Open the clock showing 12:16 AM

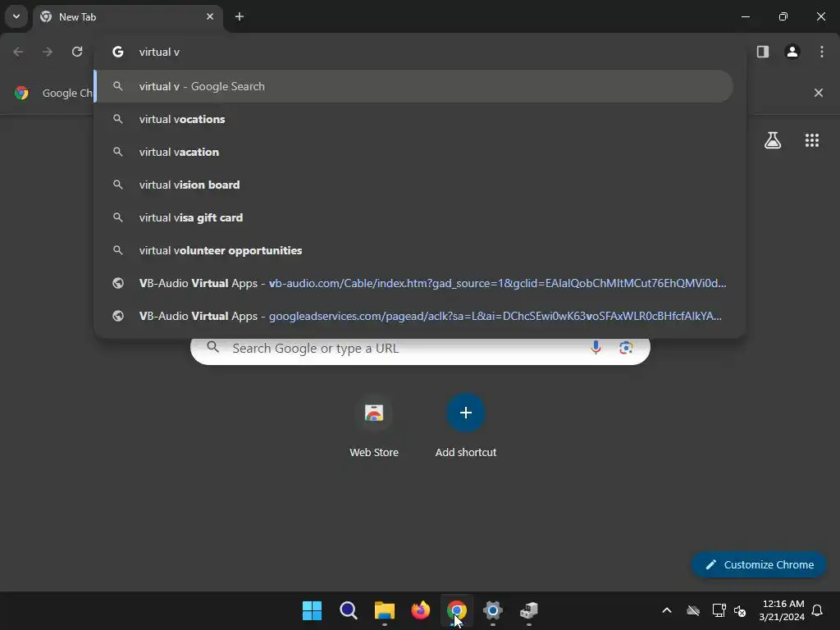click(782, 610)
